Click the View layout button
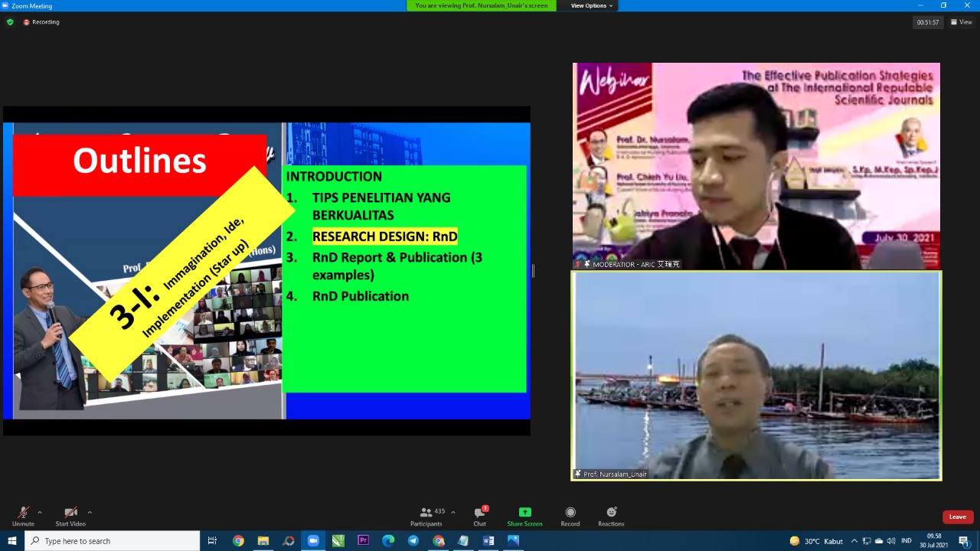This screenshot has width=980, height=551. point(961,22)
